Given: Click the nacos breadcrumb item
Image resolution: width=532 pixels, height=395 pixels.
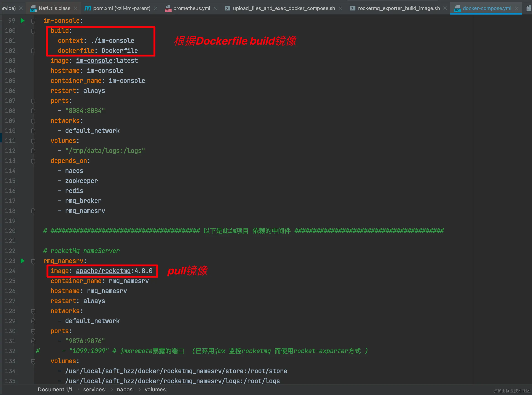Looking at the screenshot, I should 125,390.
